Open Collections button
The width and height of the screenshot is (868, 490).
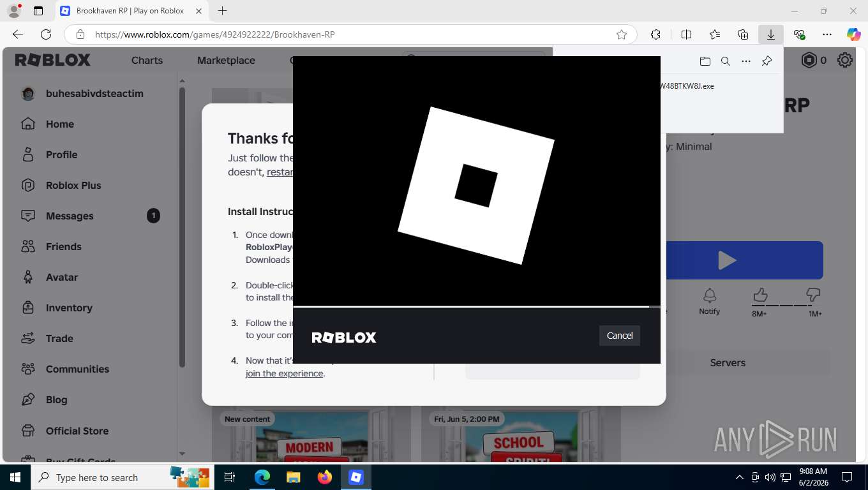pyautogui.click(x=743, y=34)
